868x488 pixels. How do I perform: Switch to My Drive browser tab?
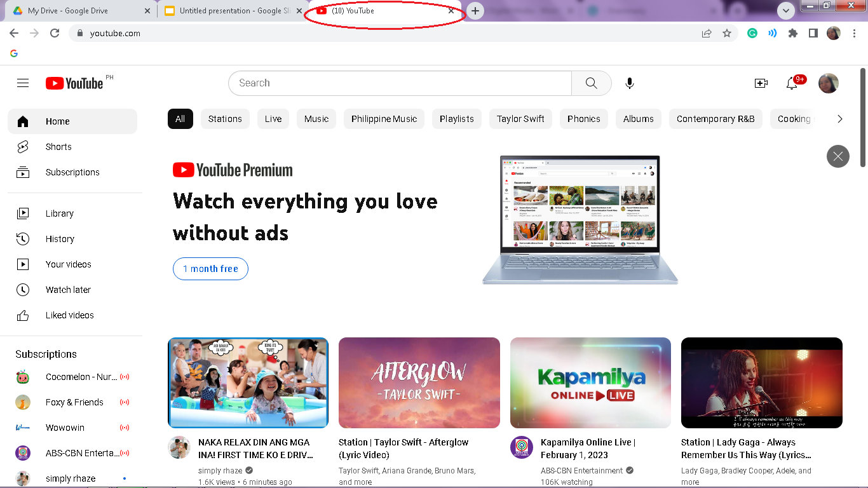coord(80,11)
